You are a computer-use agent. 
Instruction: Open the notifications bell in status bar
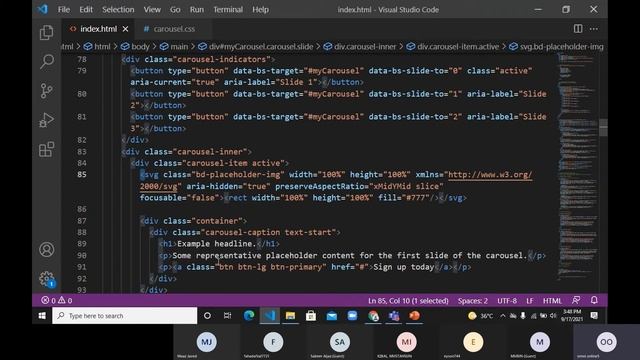pyautogui.click(x=594, y=300)
